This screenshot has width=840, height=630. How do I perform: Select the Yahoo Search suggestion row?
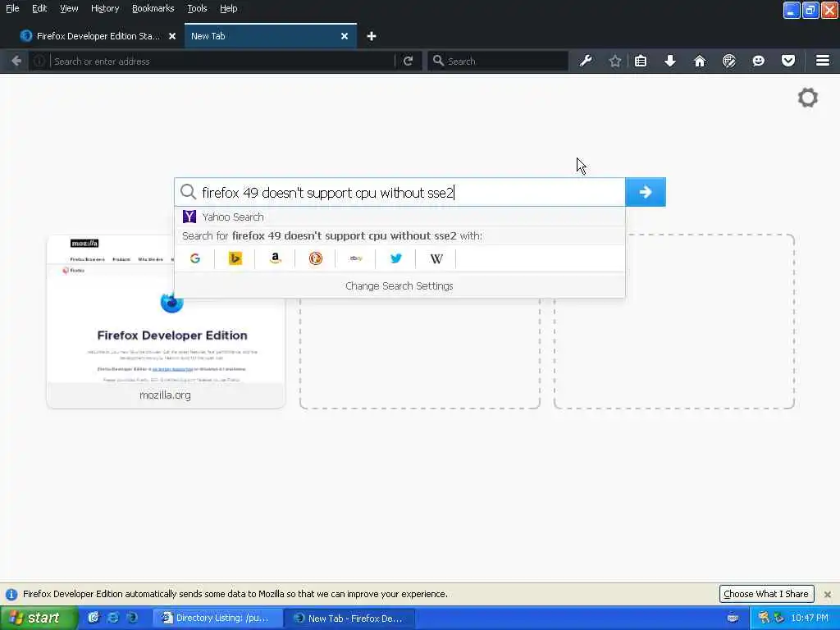(x=399, y=217)
